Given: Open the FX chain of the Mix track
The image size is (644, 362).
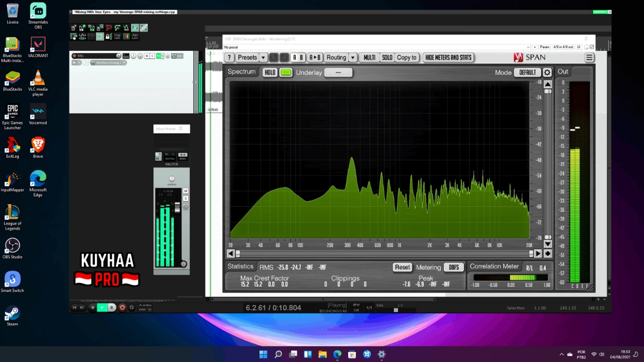Looking at the screenshot, I should click(158, 56).
